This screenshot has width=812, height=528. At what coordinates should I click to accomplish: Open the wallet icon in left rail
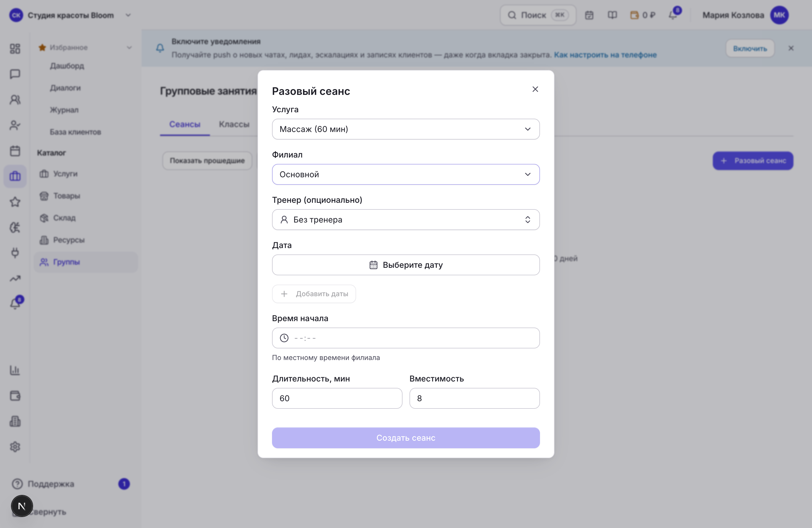(15, 396)
